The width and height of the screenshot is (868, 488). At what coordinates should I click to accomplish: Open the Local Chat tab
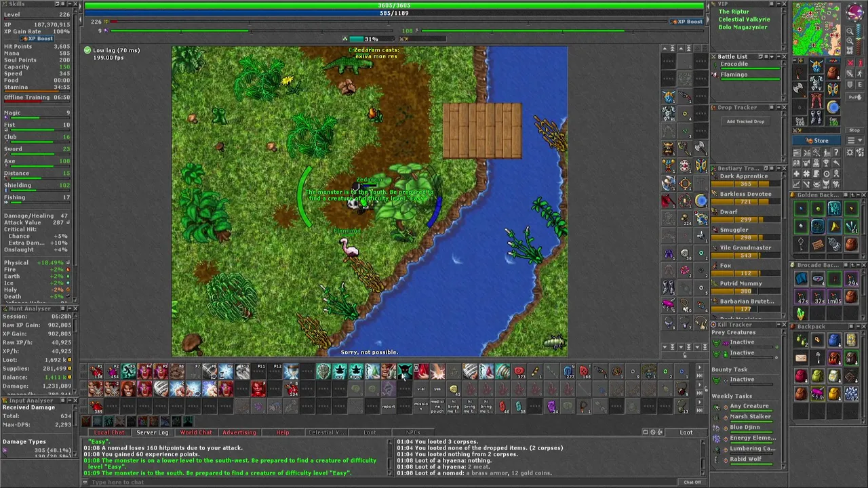pos(109,432)
